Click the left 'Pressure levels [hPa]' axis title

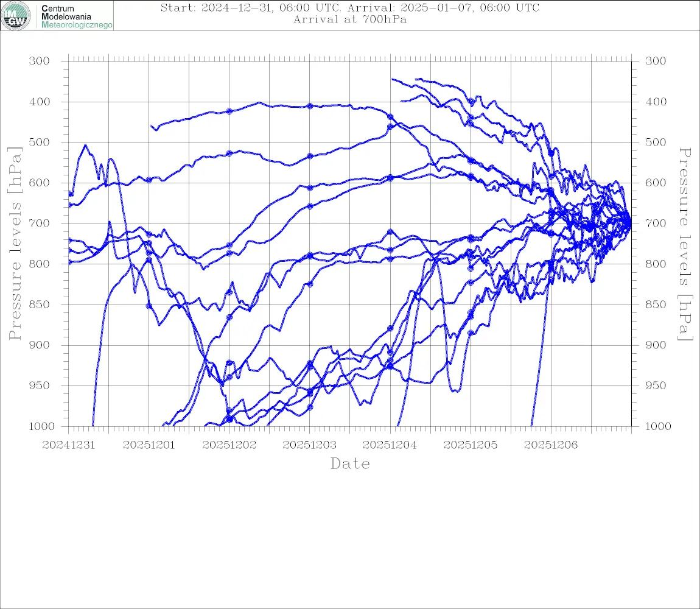tap(15, 244)
